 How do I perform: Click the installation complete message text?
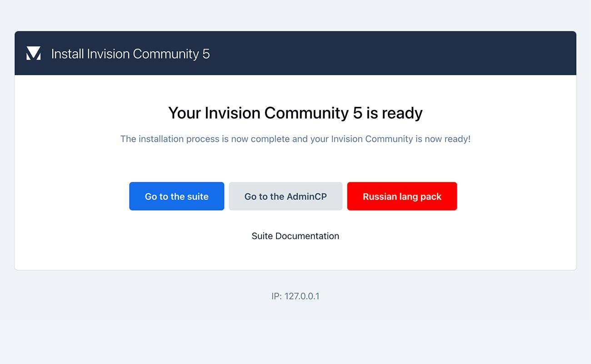295,139
